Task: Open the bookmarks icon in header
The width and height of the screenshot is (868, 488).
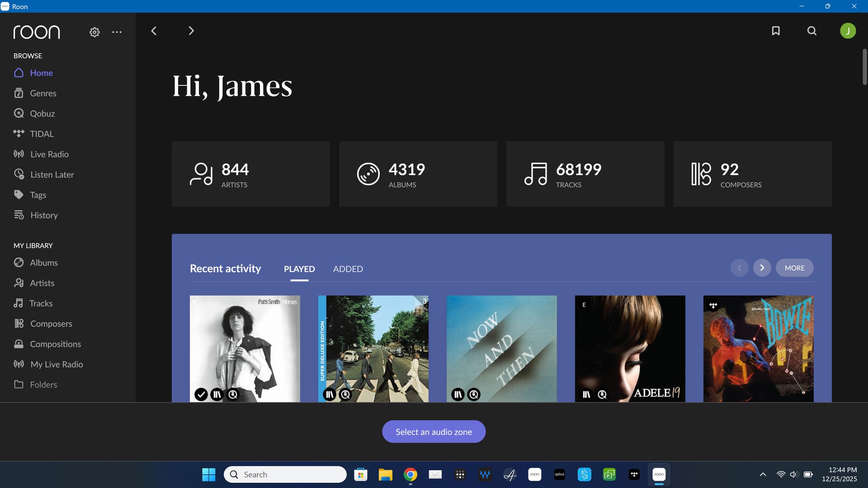Action: (x=776, y=31)
